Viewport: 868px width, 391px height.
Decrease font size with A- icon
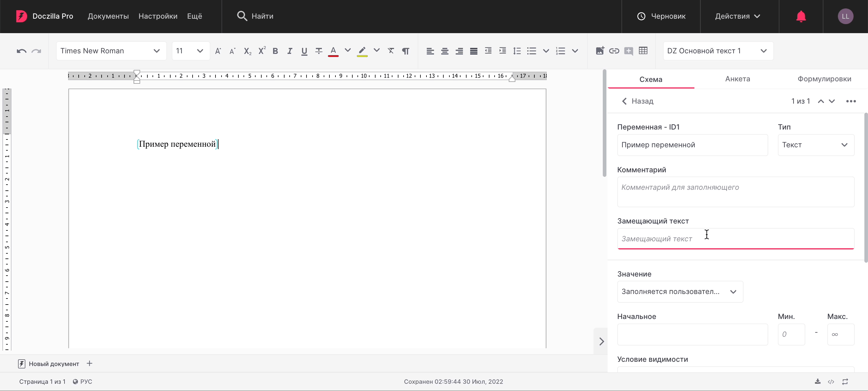[x=232, y=51]
